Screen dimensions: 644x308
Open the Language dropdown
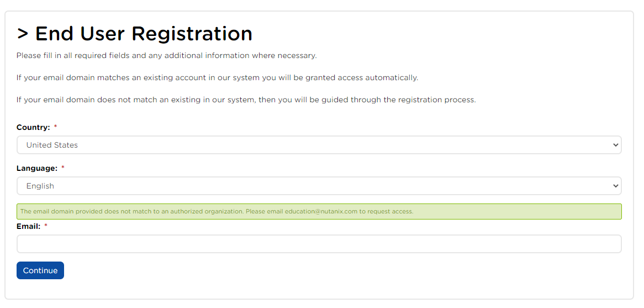tap(319, 186)
